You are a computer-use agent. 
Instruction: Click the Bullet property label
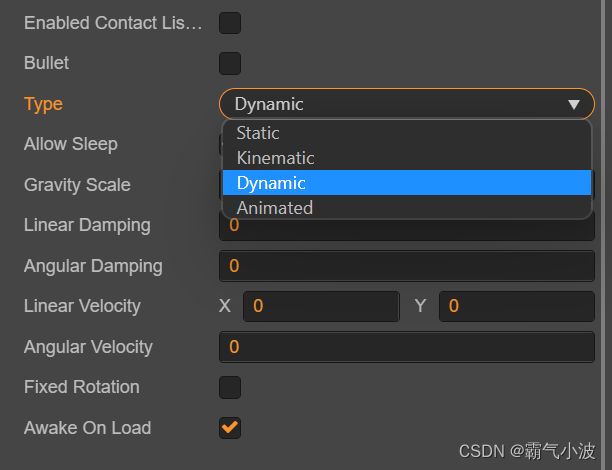[46, 63]
